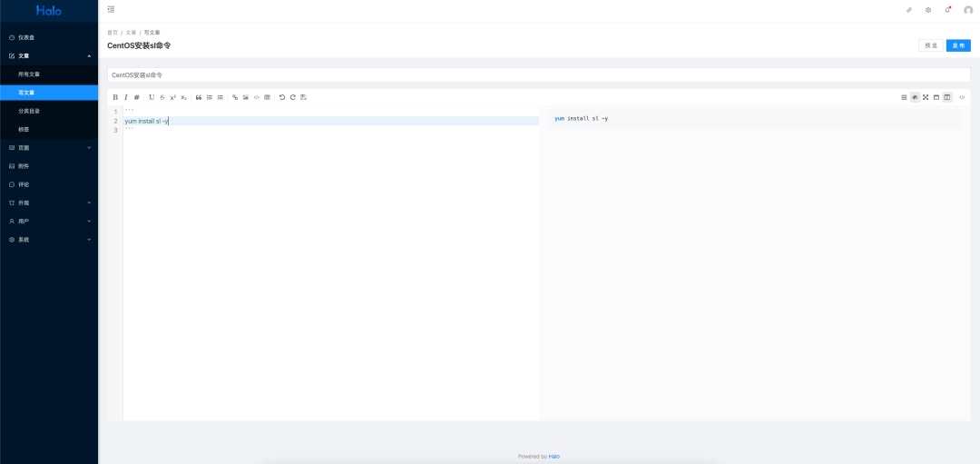Viewport: 980px width, 464px height.
Task: Open the editor navigation list icon
Action: [904, 97]
